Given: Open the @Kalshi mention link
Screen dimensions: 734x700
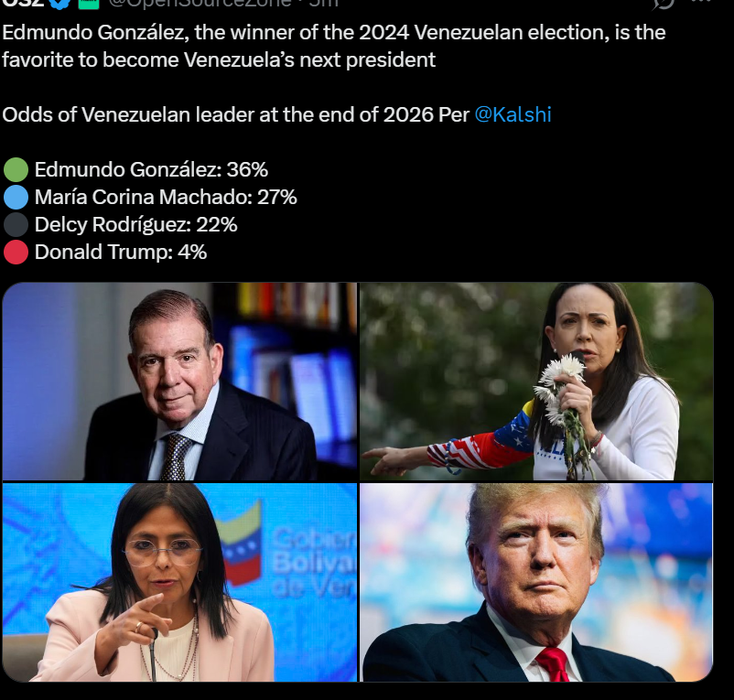Looking at the screenshot, I should [513, 115].
